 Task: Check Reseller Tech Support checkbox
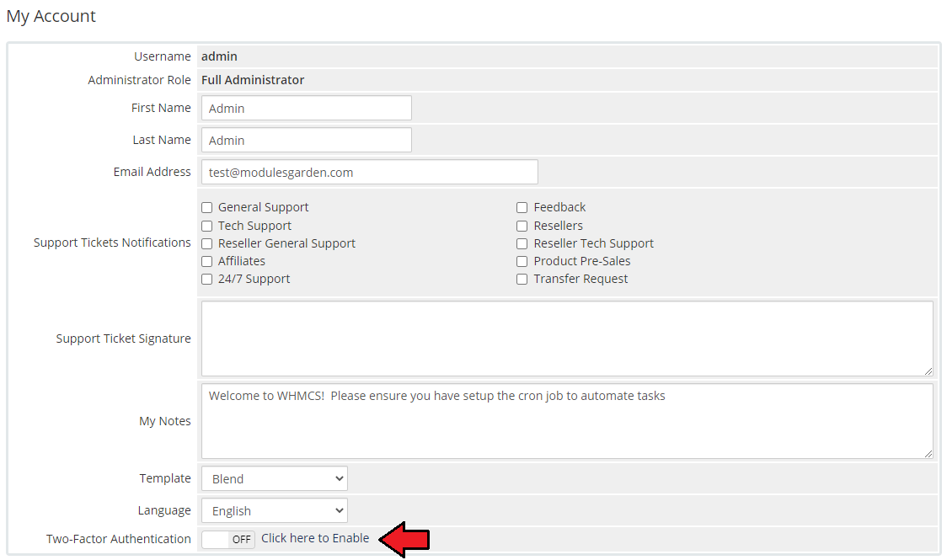tap(522, 244)
